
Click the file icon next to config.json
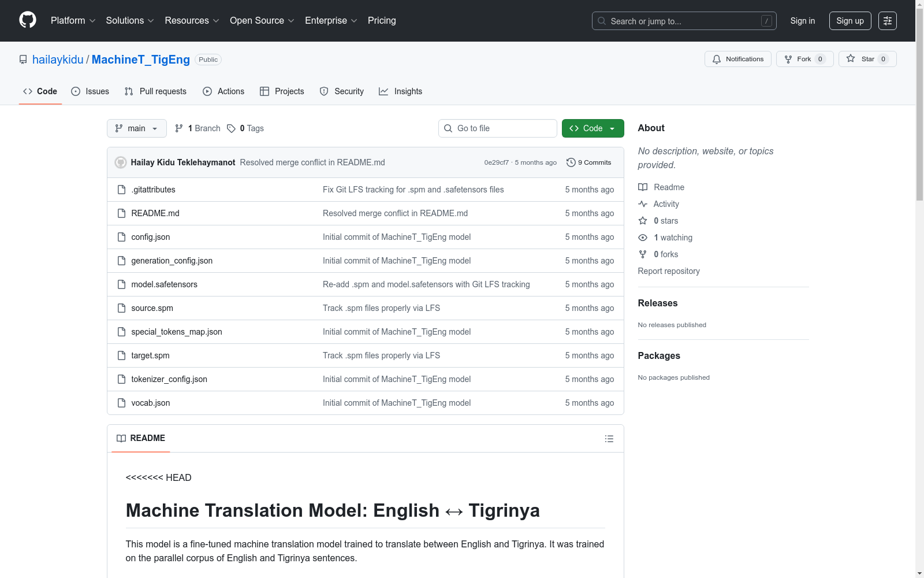click(121, 237)
